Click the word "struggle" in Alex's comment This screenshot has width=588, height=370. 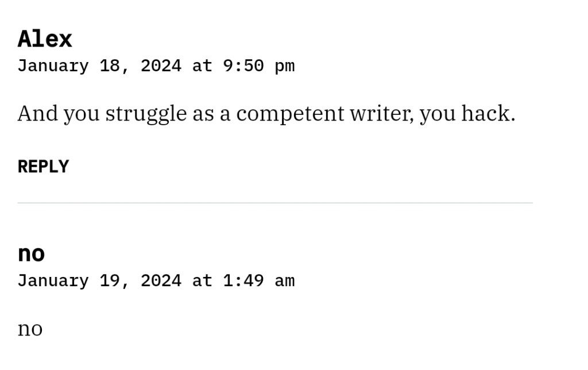tap(146, 114)
